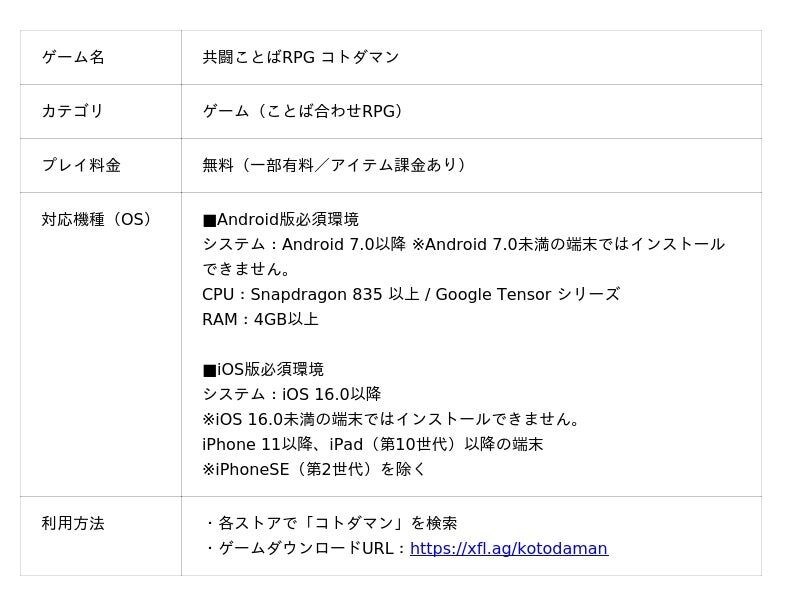Click the システム：iOS 16.0以降 line

pyautogui.click(x=292, y=394)
